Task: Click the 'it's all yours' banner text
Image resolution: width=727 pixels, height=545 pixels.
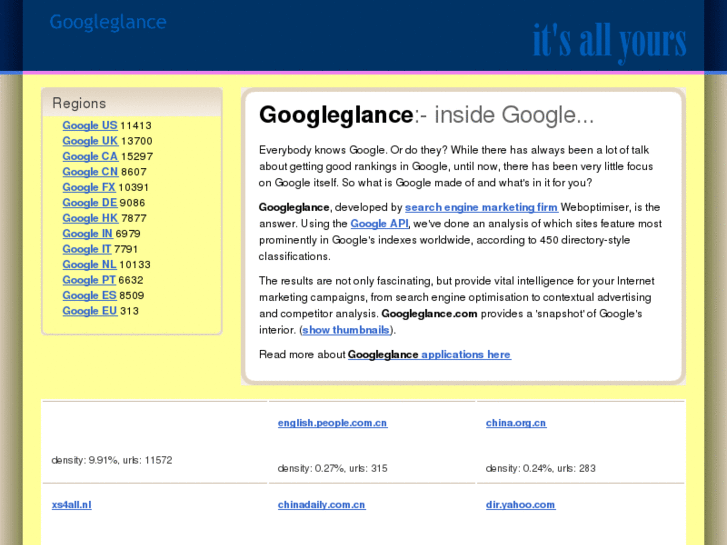Action: 609,41
